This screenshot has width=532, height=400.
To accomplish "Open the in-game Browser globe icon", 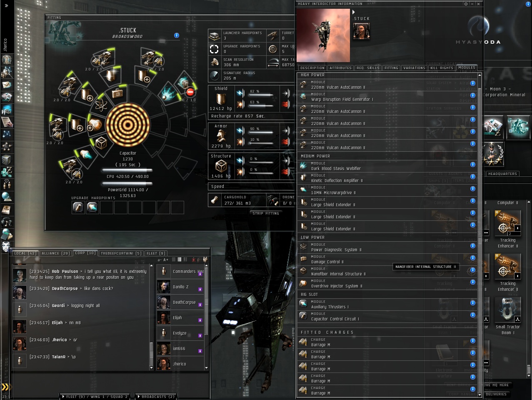I will (x=7, y=197).
